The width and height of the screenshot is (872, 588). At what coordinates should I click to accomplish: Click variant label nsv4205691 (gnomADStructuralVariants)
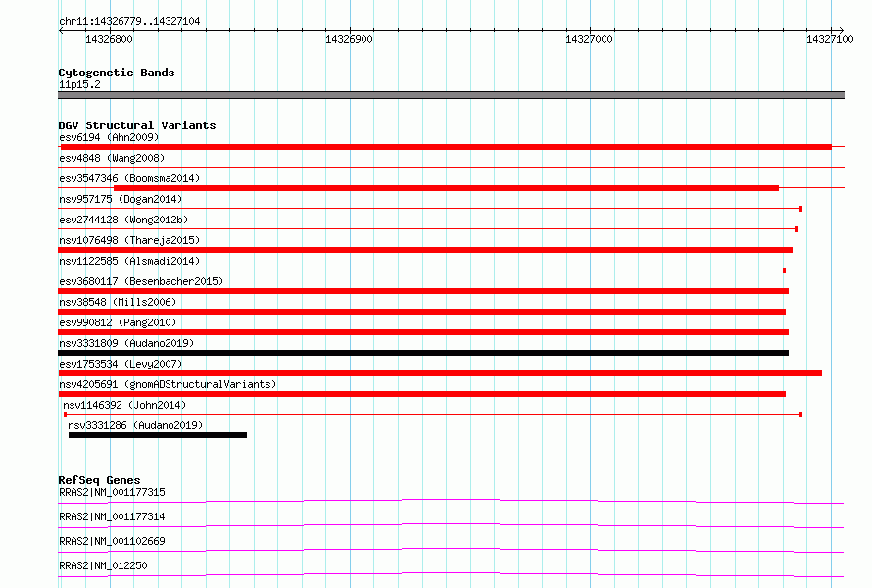click(x=168, y=384)
